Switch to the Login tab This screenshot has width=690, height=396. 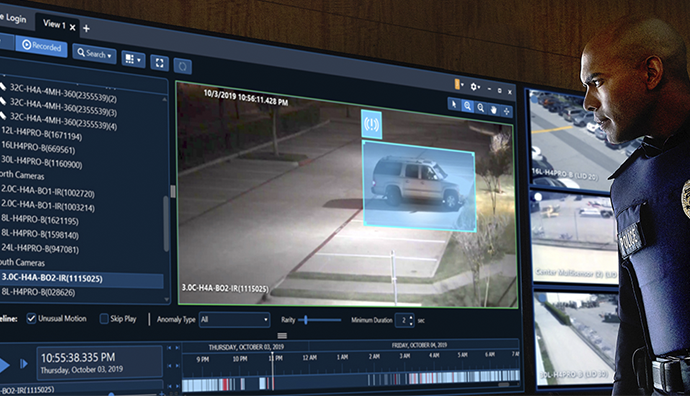tap(13, 18)
